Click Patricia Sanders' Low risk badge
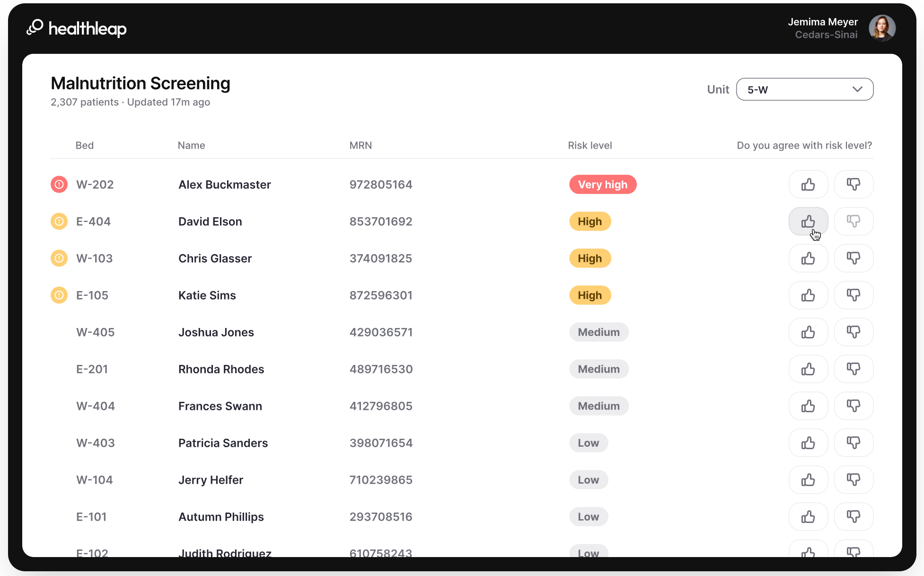 coord(589,443)
